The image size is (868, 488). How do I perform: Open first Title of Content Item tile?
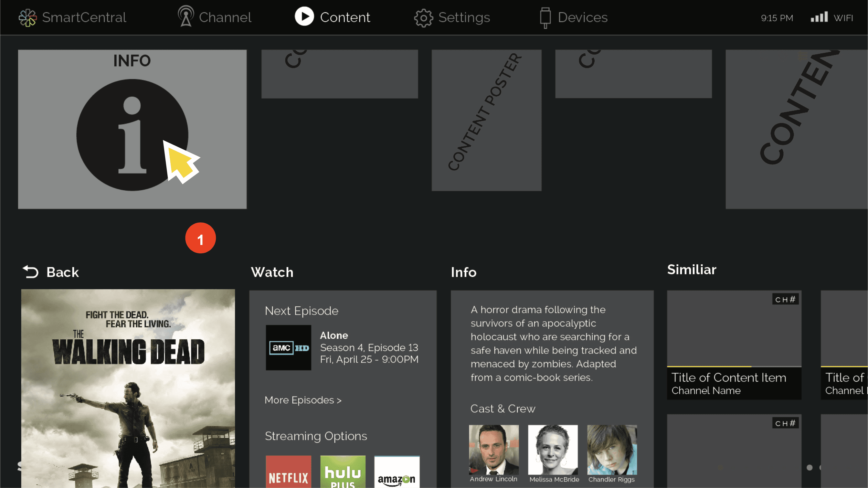[734, 345]
